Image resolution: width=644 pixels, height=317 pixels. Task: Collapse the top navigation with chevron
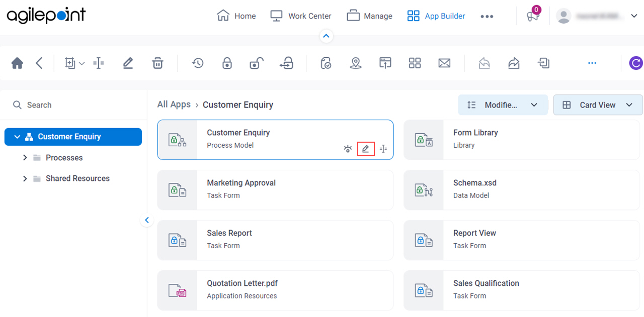pyautogui.click(x=326, y=36)
